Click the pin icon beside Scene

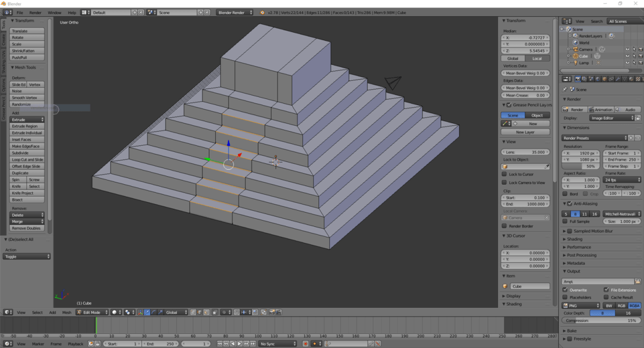pyautogui.click(x=565, y=90)
